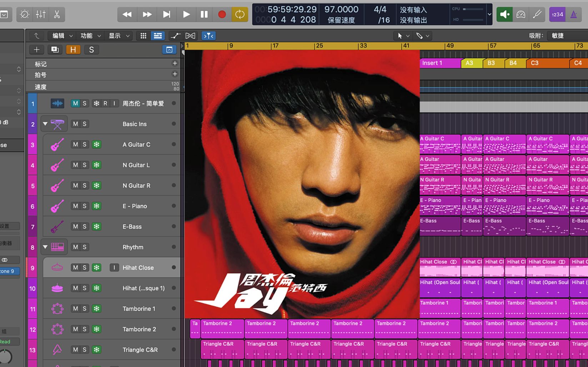Click the A Guitar C guitar icon
The image size is (588, 367).
coord(57,144)
